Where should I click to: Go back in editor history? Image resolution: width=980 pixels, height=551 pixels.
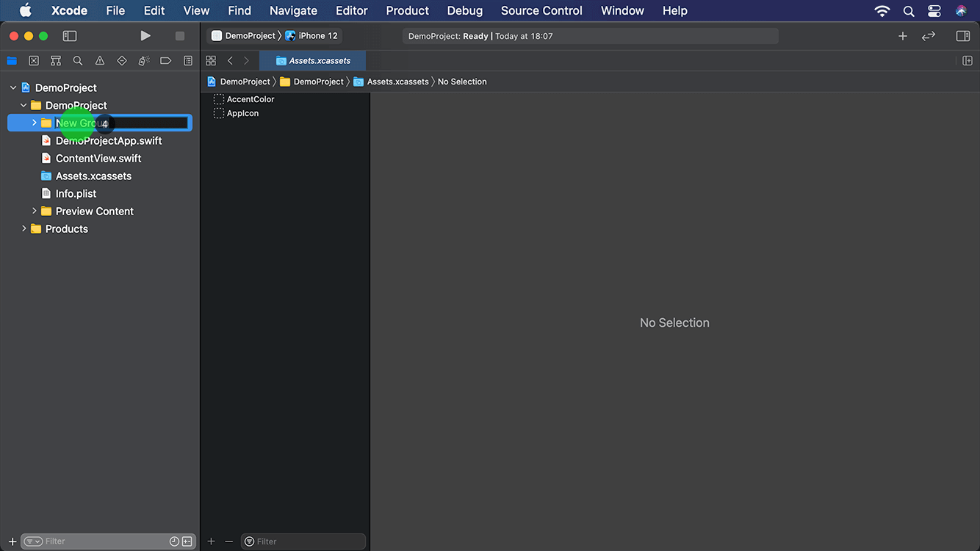[x=230, y=61]
